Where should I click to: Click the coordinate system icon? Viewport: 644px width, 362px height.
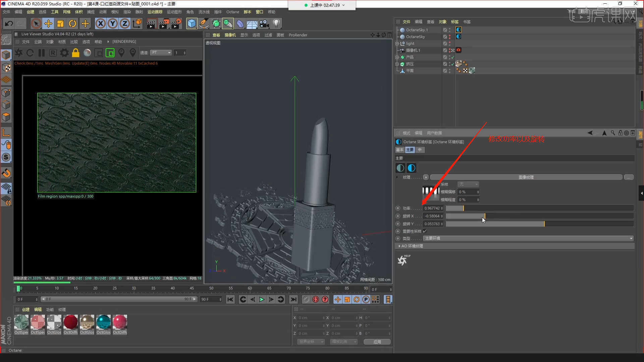[x=137, y=23]
